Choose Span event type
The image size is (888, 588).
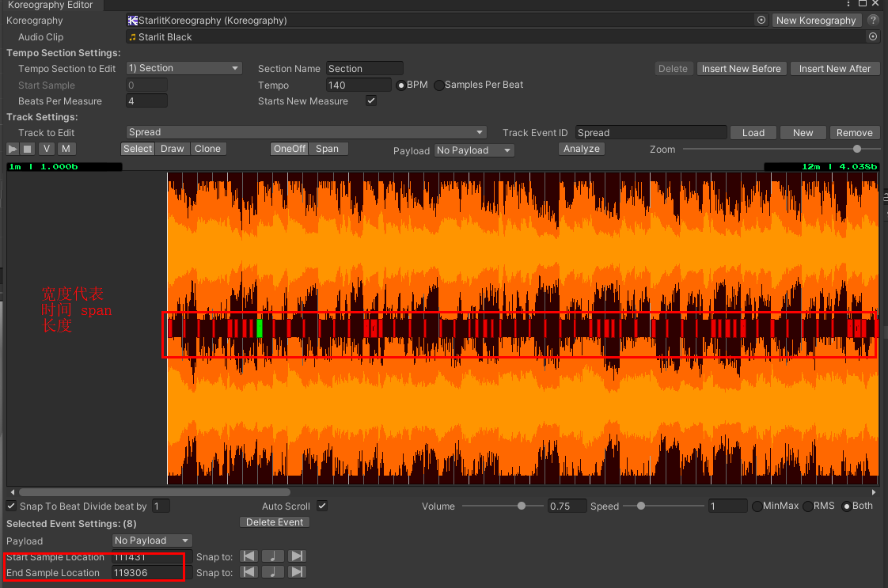tap(328, 149)
